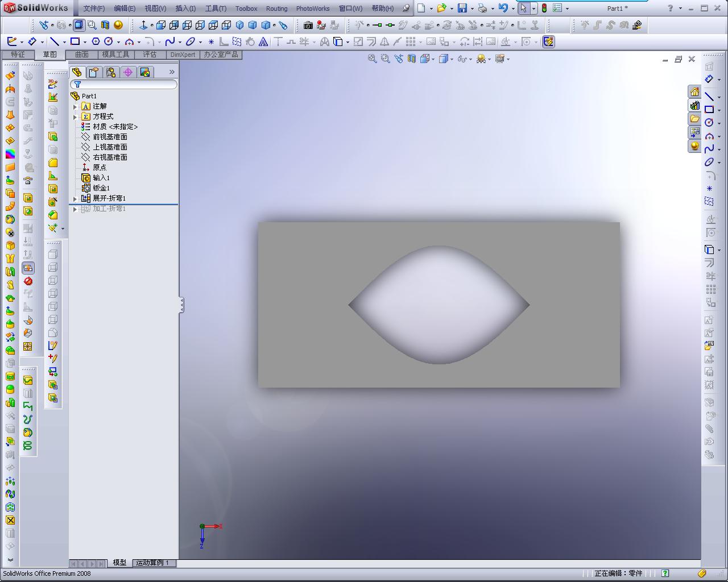
Task: Open the 插入(I) menu
Action: point(185,9)
